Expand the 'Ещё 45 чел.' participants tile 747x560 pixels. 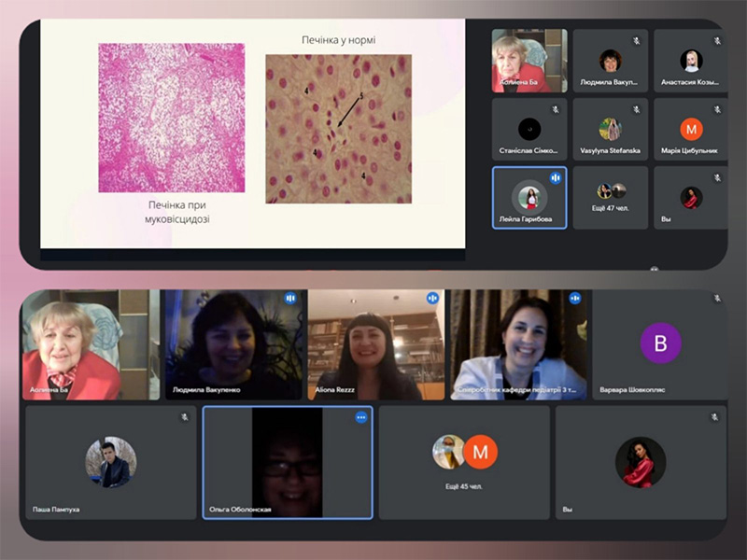point(464,463)
